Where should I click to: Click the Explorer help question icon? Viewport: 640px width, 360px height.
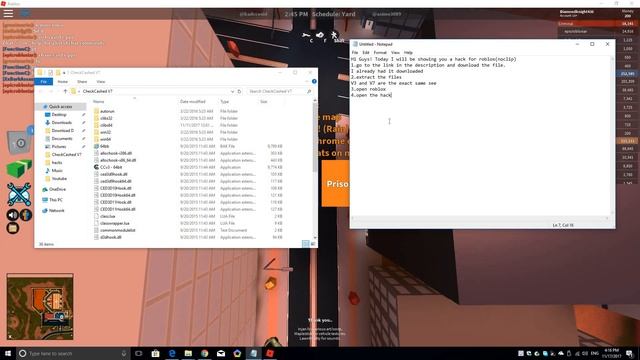(314, 82)
